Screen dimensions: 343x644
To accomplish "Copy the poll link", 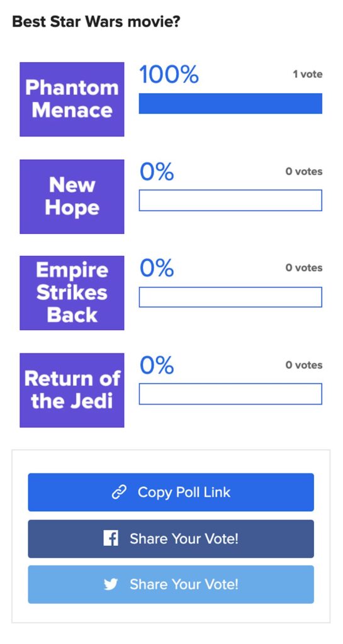I will [171, 492].
